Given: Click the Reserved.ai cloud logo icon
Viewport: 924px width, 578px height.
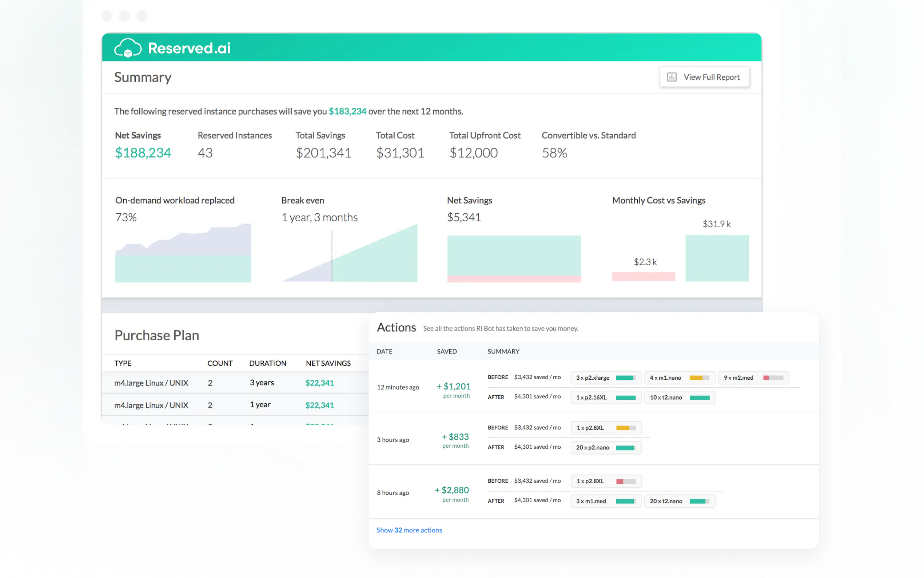Looking at the screenshot, I should tap(128, 48).
